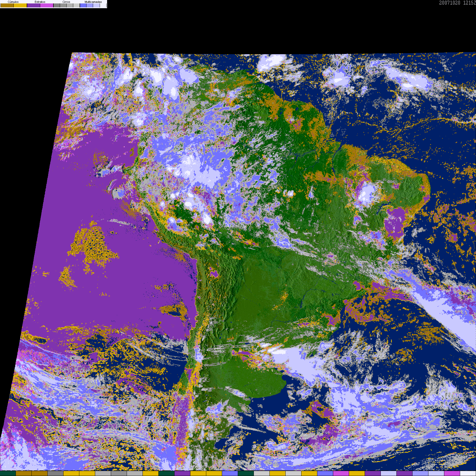Click the Cúmulos legend label
The height and width of the screenshot is (476, 476).
click(x=13, y=2)
